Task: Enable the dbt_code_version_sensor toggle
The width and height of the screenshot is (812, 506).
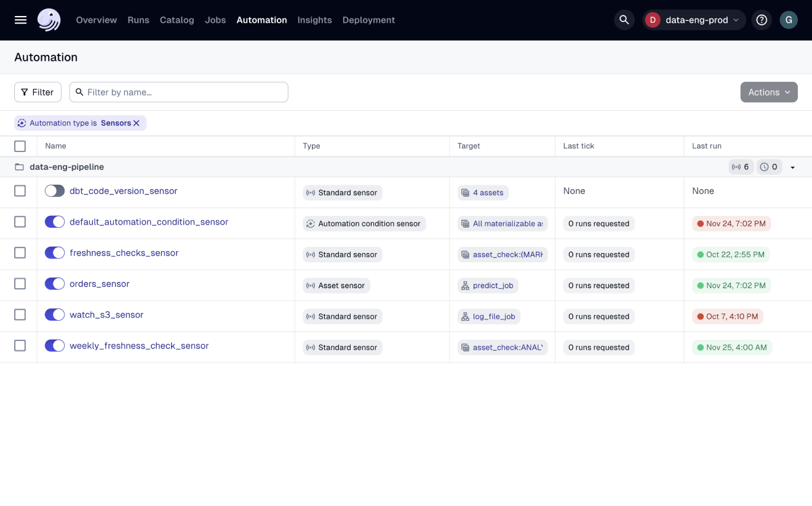Action: pos(55,191)
